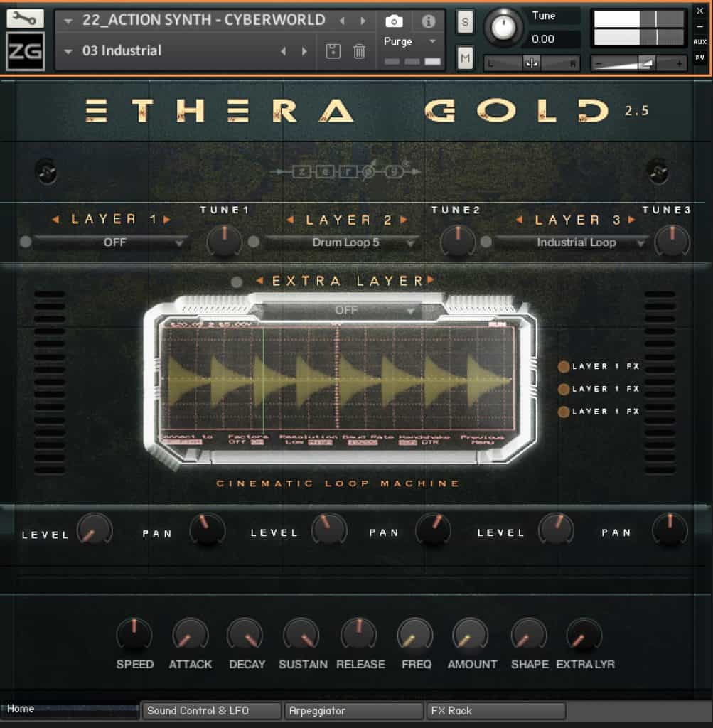
Task: Click the AMOUNT knob
Action: coord(471,634)
